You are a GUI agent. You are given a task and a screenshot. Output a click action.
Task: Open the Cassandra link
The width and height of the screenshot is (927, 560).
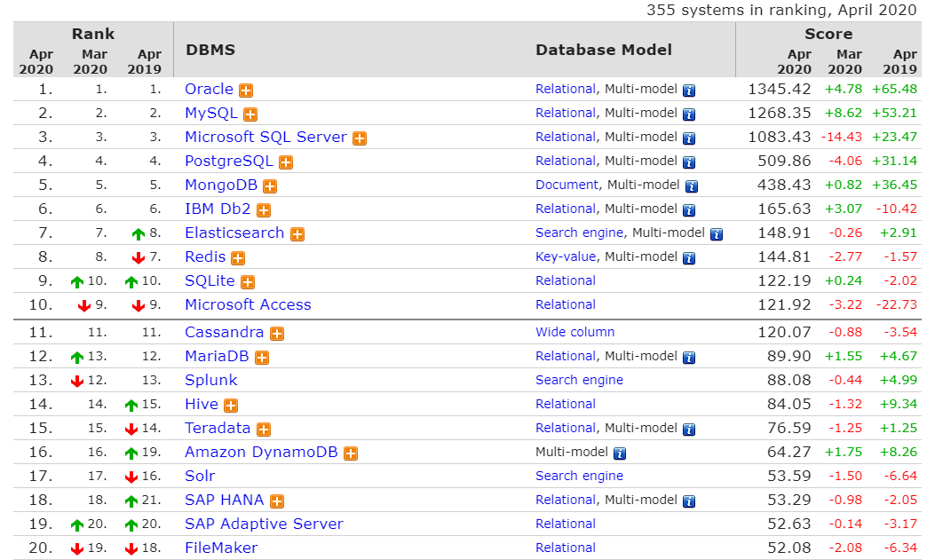[224, 333]
